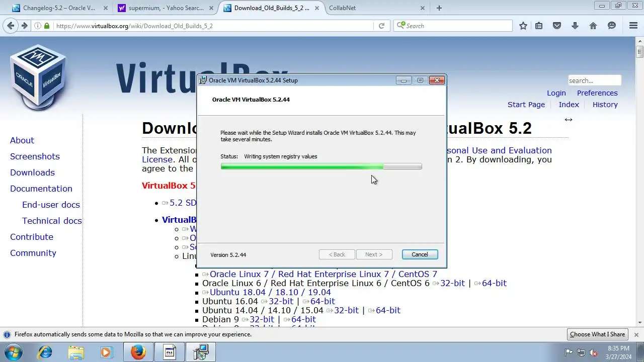Click the script window taskbar button
The width and height of the screenshot is (644, 362).
(x=170, y=352)
